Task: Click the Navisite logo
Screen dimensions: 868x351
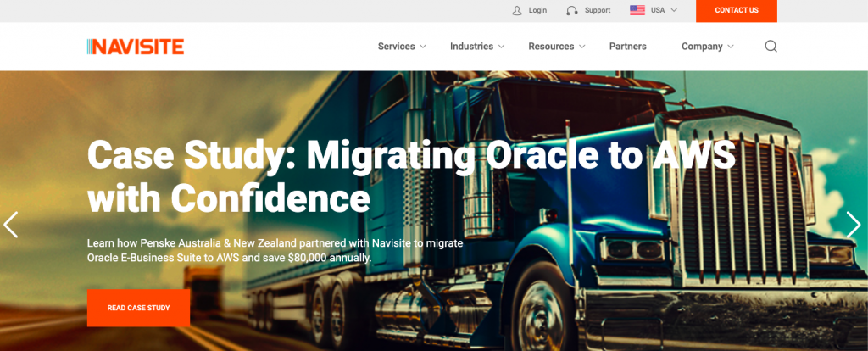Action: click(135, 47)
